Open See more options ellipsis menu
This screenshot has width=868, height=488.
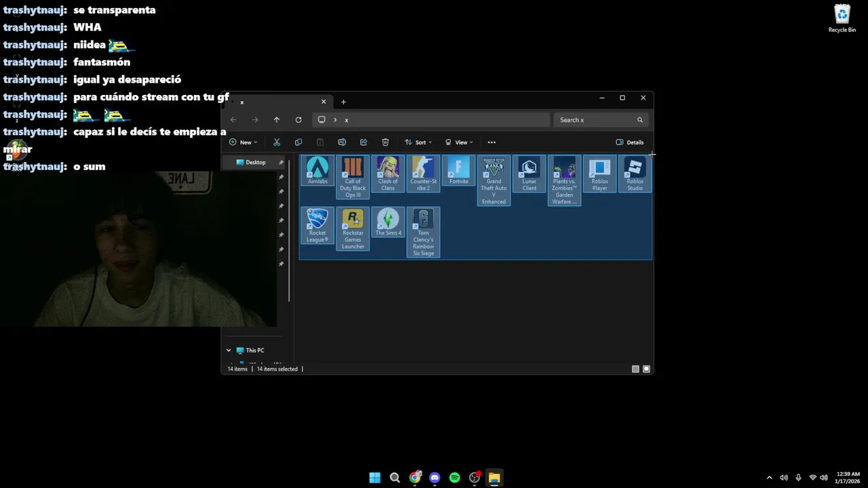click(x=492, y=142)
